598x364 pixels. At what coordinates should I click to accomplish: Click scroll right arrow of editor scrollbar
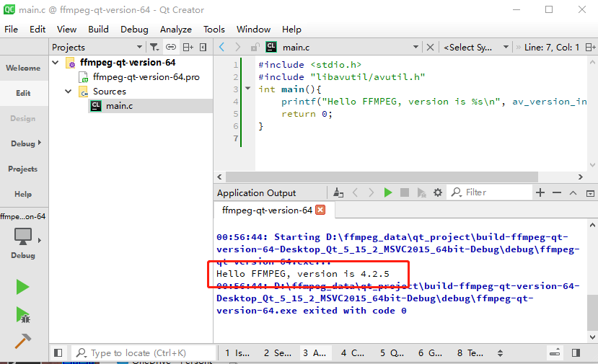click(581, 177)
